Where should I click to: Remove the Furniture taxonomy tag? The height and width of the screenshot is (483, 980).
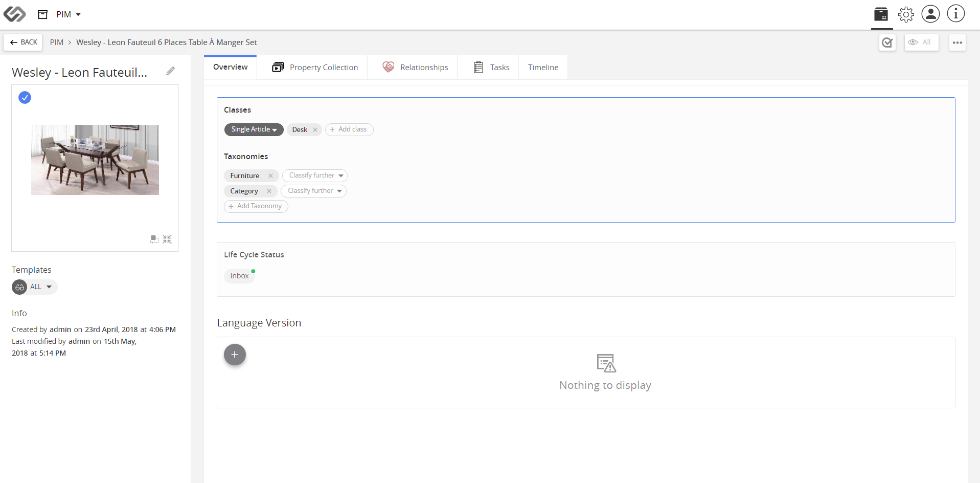tap(270, 175)
